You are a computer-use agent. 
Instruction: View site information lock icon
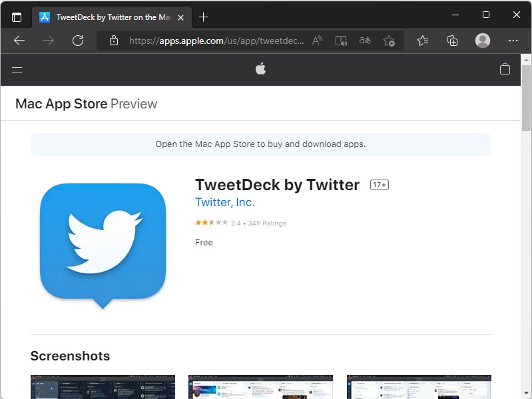(114, 41)
